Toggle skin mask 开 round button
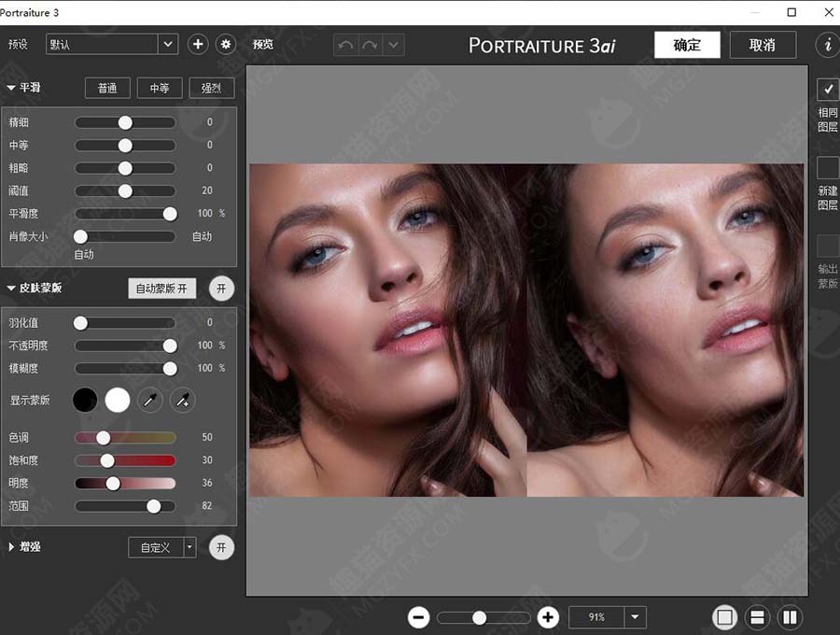This screenshot has height=635, width=840. [221, 289]
